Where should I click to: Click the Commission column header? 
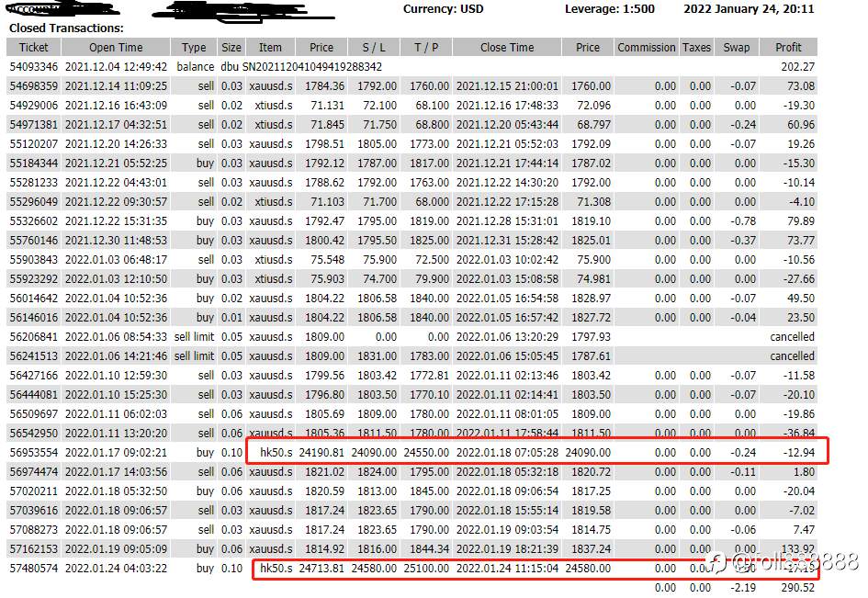pyautogui.click(x=646, y=48)
